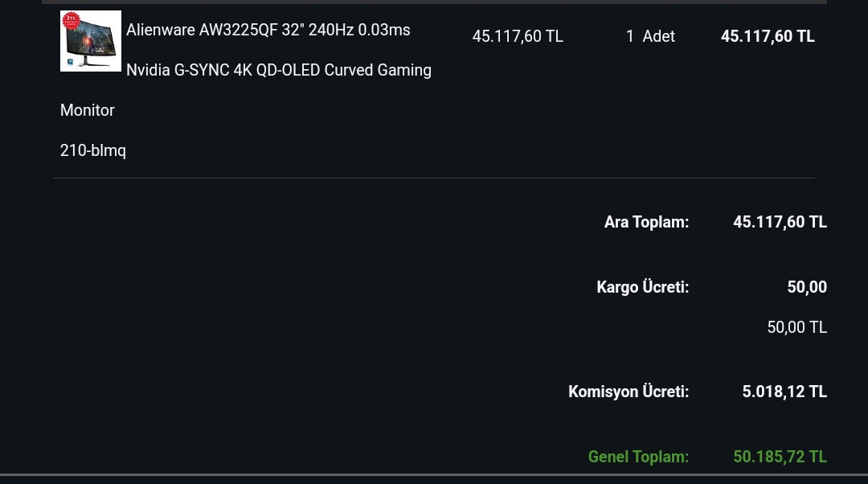Click the '50,00 TL' shipping amount
The height and width of the screenshot is (484, 868).
[797, 328]
